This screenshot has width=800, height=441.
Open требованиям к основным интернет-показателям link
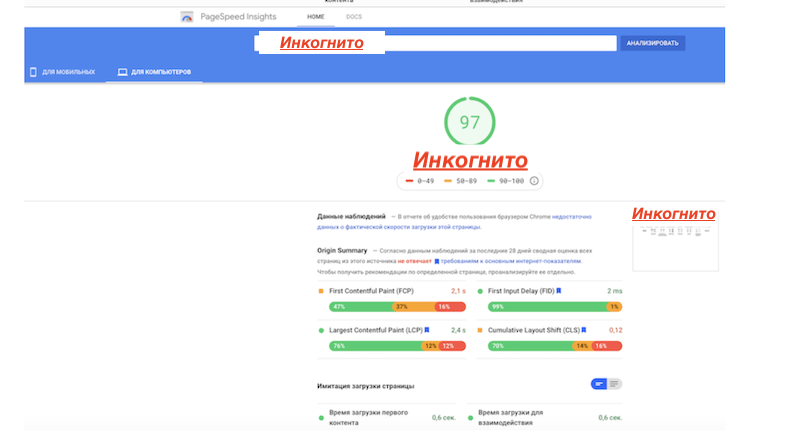(511, 261)
